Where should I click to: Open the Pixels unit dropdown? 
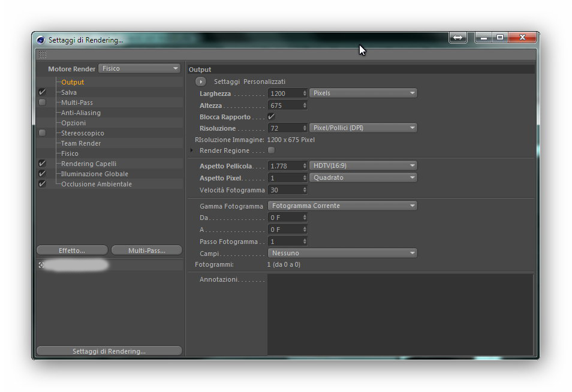click(x=363, y=93)
